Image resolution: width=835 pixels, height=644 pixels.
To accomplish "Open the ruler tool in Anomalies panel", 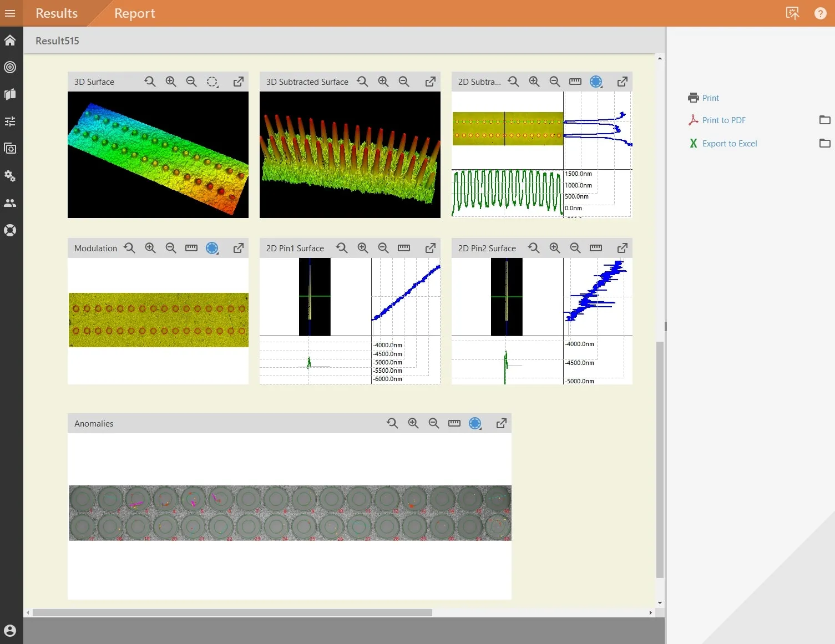I will [x=454, y=423].
